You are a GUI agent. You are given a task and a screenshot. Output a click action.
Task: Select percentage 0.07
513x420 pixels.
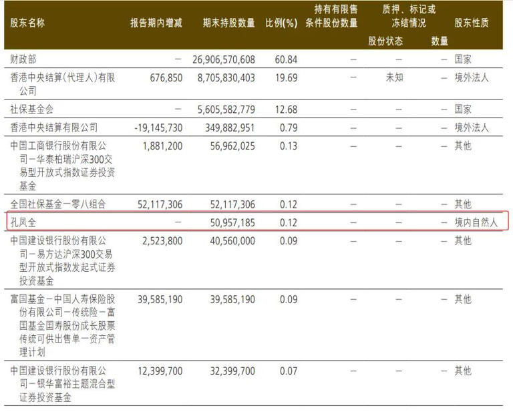pyautogui.click(x=289, y=371)
